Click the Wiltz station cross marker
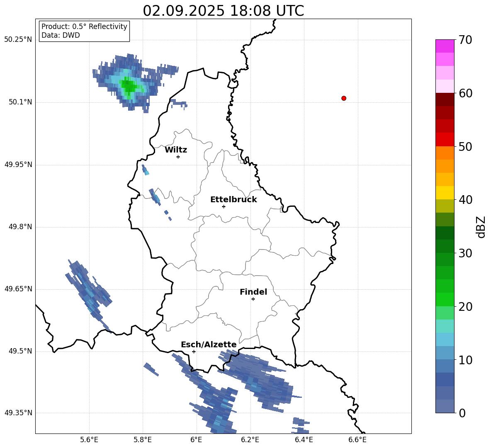Viewport: 491px width, 448px height. click(x=178, y=157)
